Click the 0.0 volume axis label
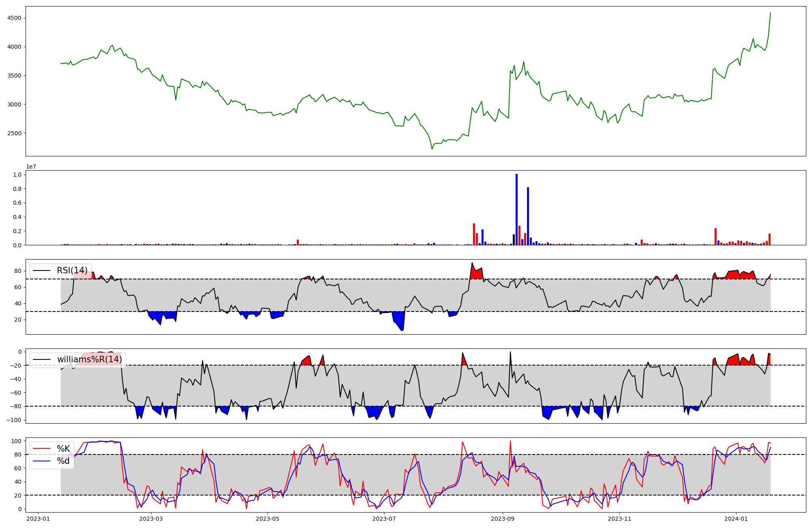Viewport: 812px width, 528px height. pyautogui.click(x=17, y=245)
